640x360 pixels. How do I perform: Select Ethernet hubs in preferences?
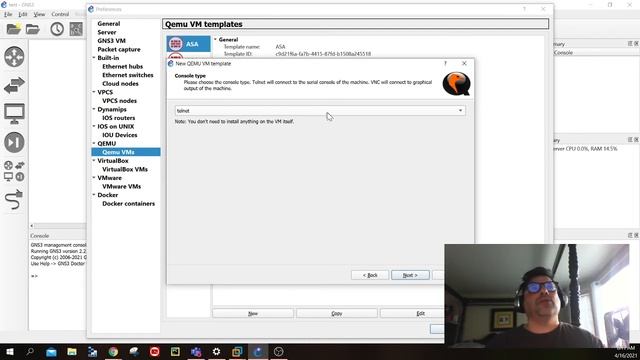pyautogui.click(x=122, y=67)
